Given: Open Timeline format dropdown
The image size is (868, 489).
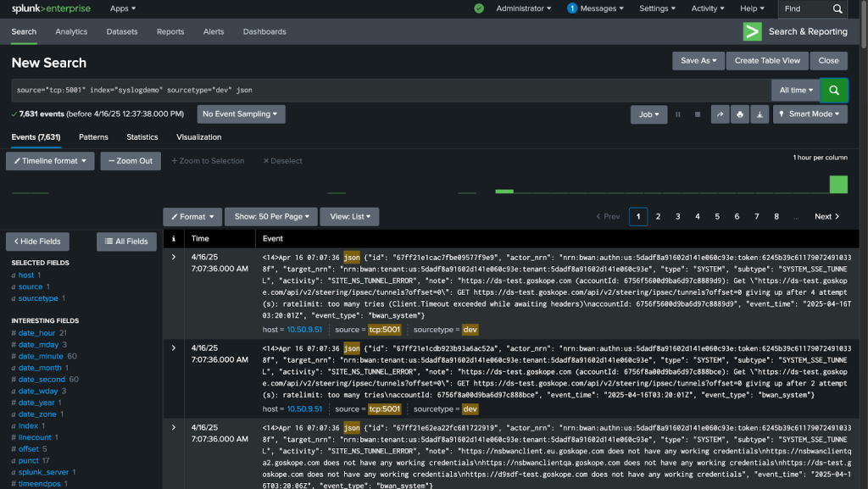Looking at the screenshot, I should tap(50, 161).
